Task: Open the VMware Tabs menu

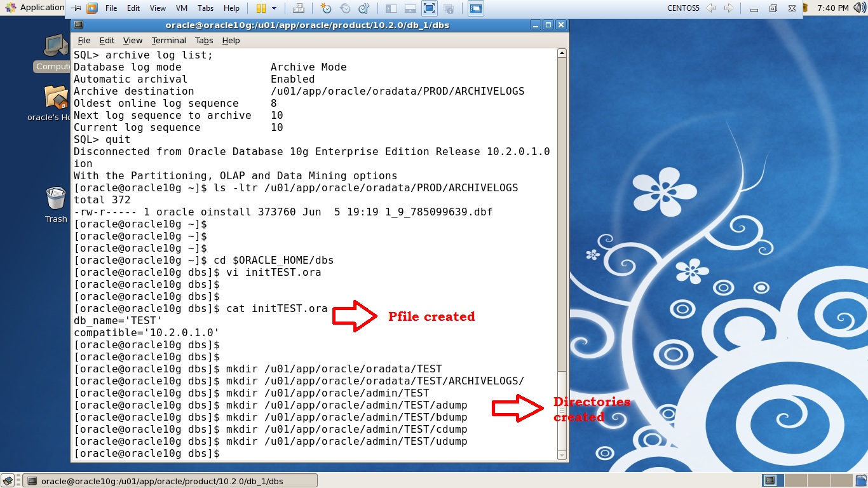Action: [205, 8]
